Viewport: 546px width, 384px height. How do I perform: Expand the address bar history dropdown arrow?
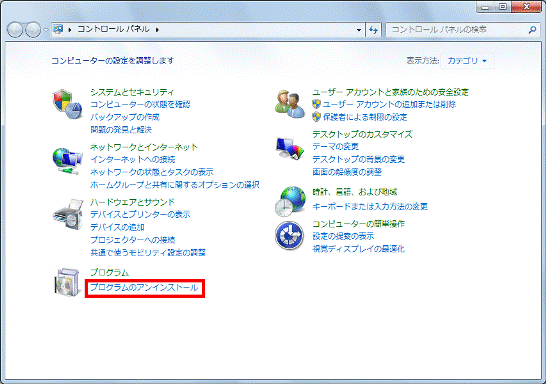pyautogui.click(x=359, y=30)
